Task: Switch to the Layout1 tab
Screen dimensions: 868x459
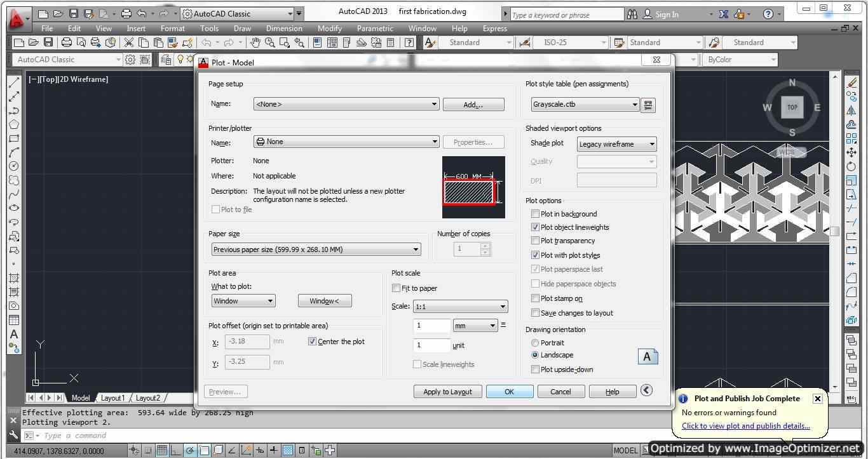Action: pyautogui.click(x=112, y=398)
